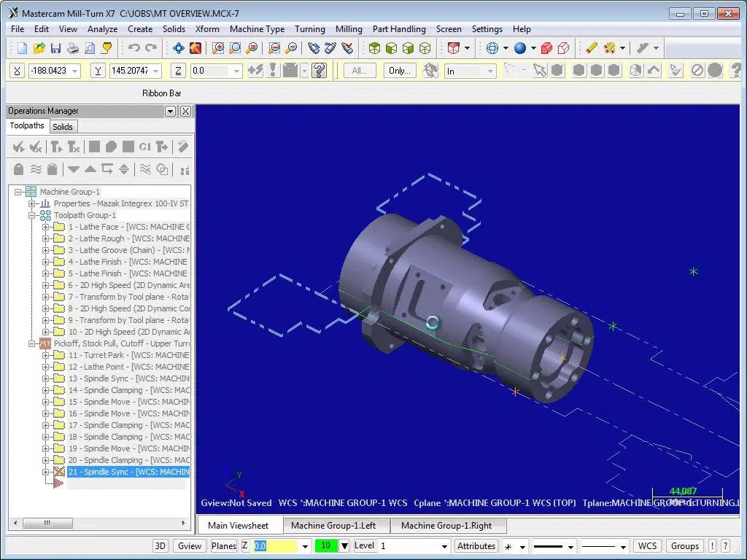Click the Gview button in status bar

point(189,545)
